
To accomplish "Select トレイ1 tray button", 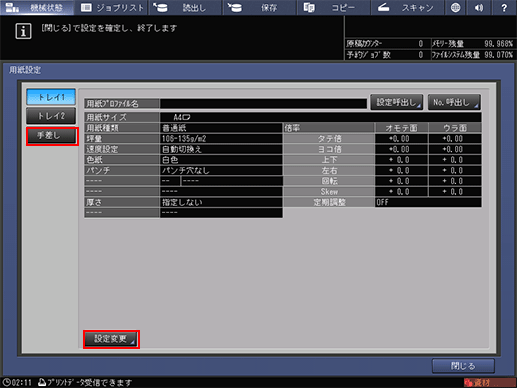I will pyautogui.click(x=51, y=97).
